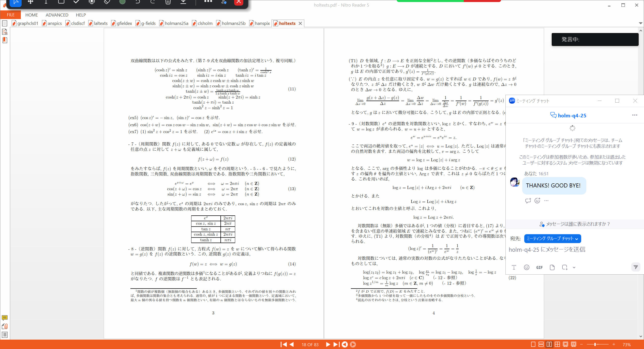Image resolution: width=644 pixels, height=349 pixels.
Task: Toggle two-page facing view mode
Action: tap(549, 344)
